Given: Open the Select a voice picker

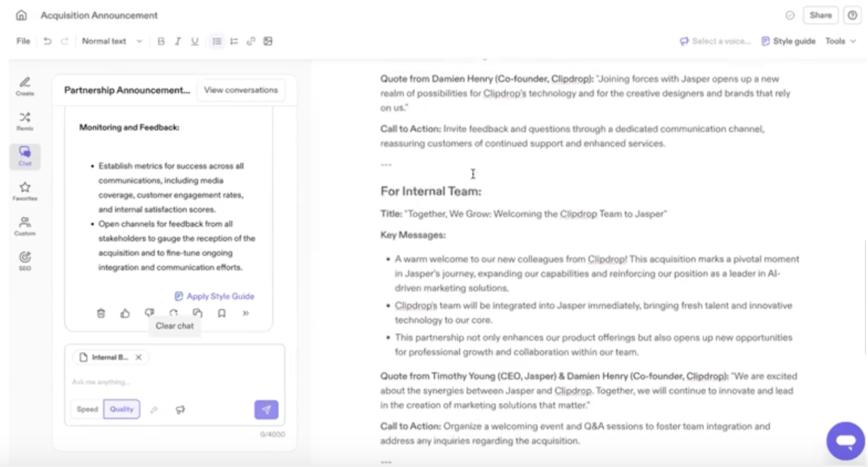Looking at the screenshot, I should coord(715,41).
